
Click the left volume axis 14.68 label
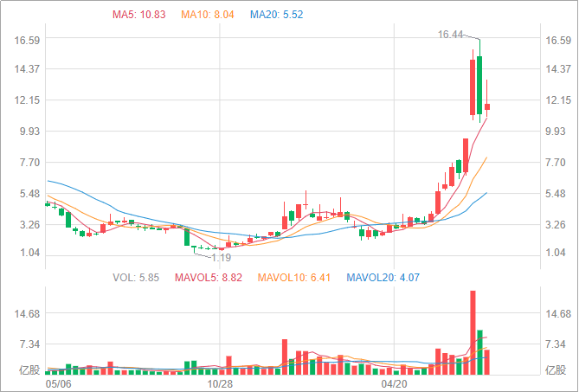(27, 314)
